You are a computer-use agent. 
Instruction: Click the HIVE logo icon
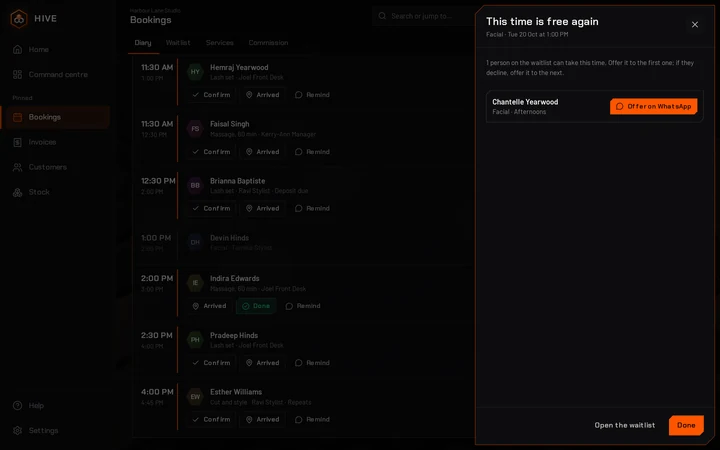pos(19,19)
